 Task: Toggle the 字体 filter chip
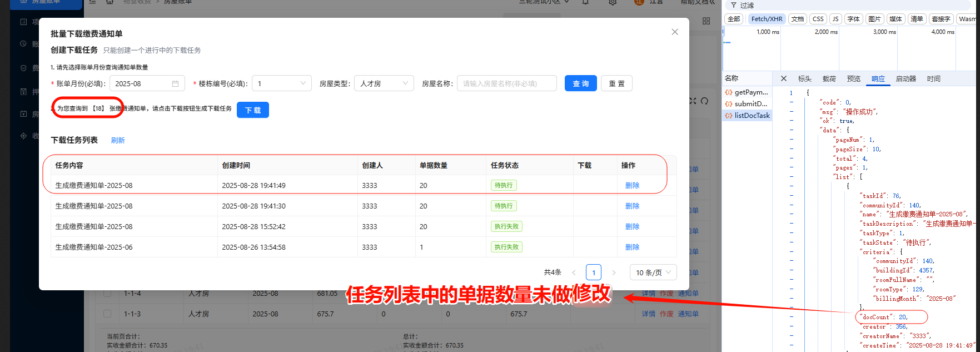[853, 19]
